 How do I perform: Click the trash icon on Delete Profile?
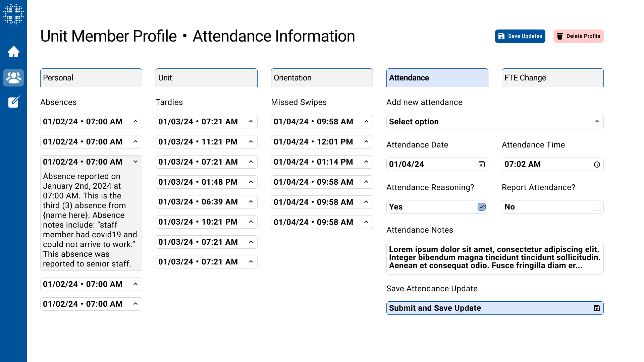560,36
